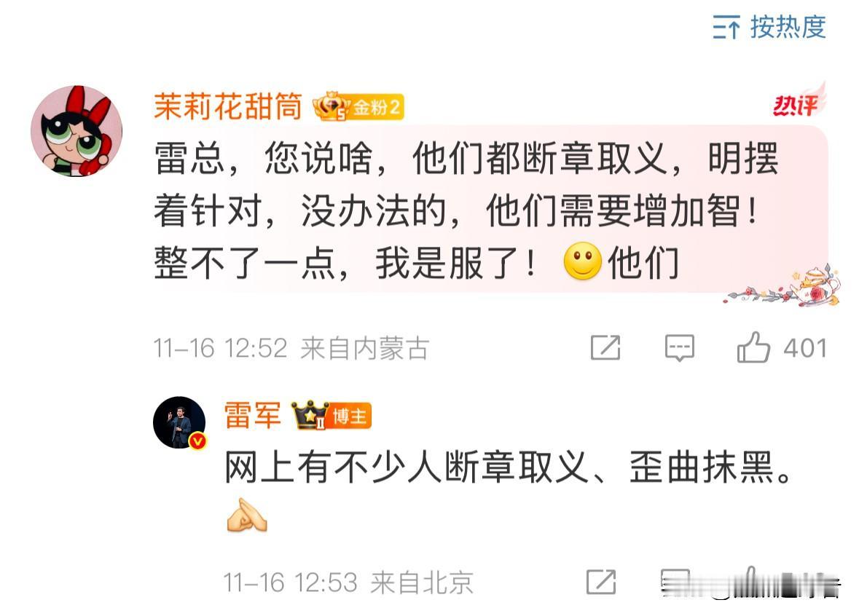Open 茉莉花甜筒's Powerpuff avatar

click(77, 130)
